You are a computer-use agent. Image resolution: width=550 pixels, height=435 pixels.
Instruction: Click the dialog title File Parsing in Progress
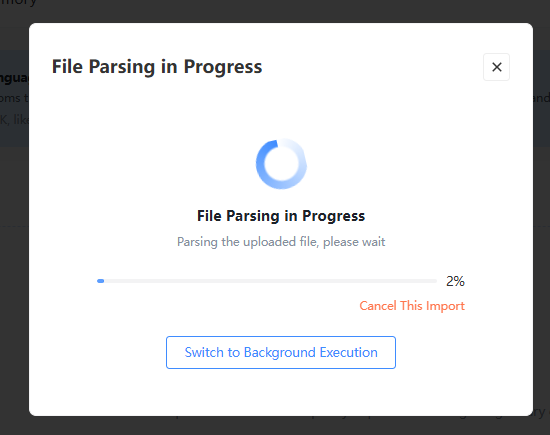point(157,67)
